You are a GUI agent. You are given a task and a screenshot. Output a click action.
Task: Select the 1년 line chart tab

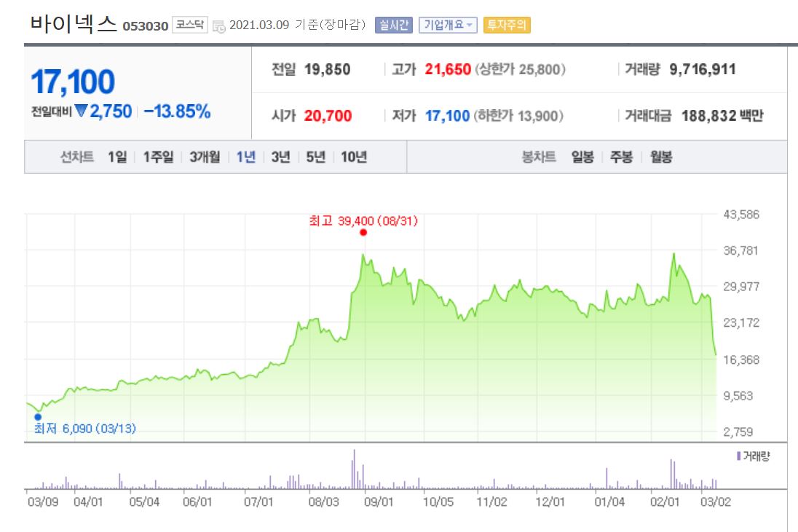tap(246, 157)
